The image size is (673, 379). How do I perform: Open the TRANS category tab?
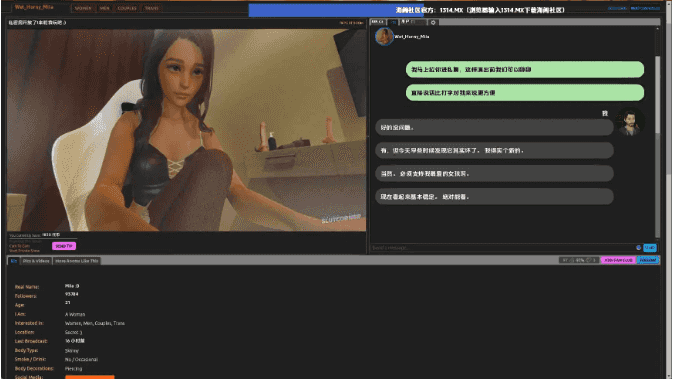click(151, 8)
